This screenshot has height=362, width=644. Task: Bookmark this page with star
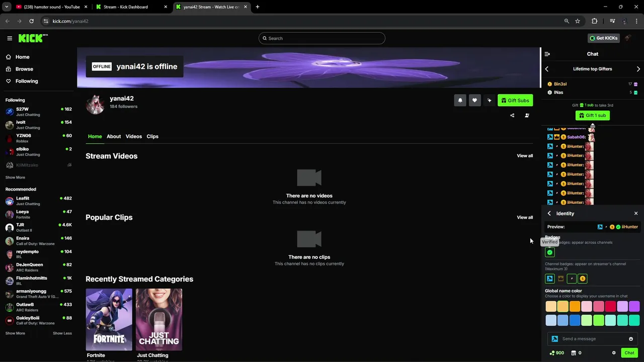578,21
